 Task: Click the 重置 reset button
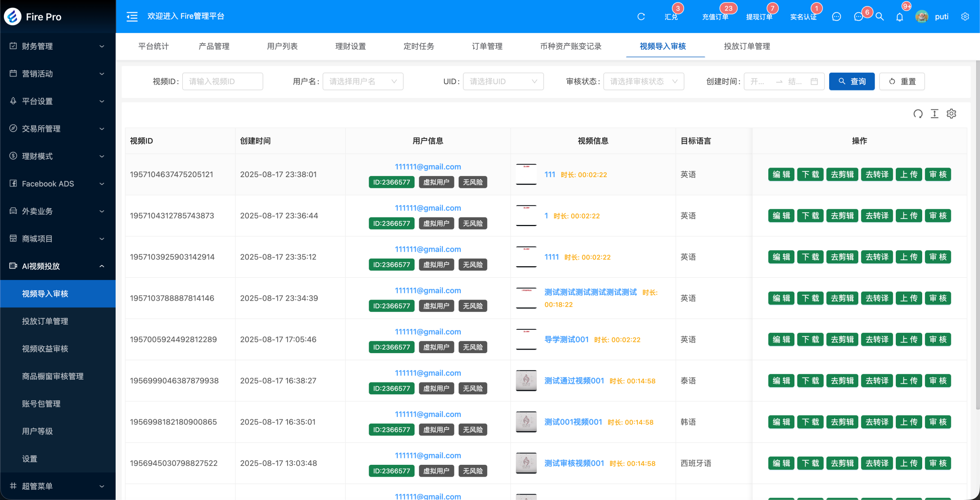point(902,81)
